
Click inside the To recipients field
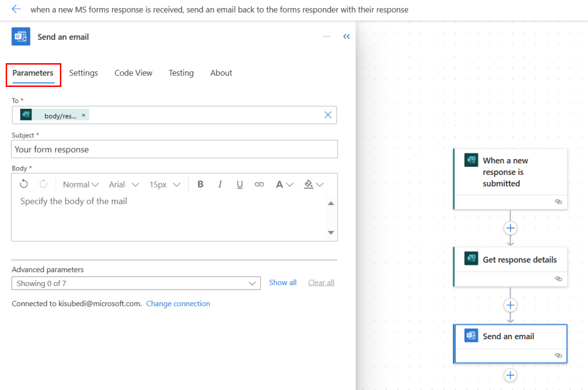(174, 115)
